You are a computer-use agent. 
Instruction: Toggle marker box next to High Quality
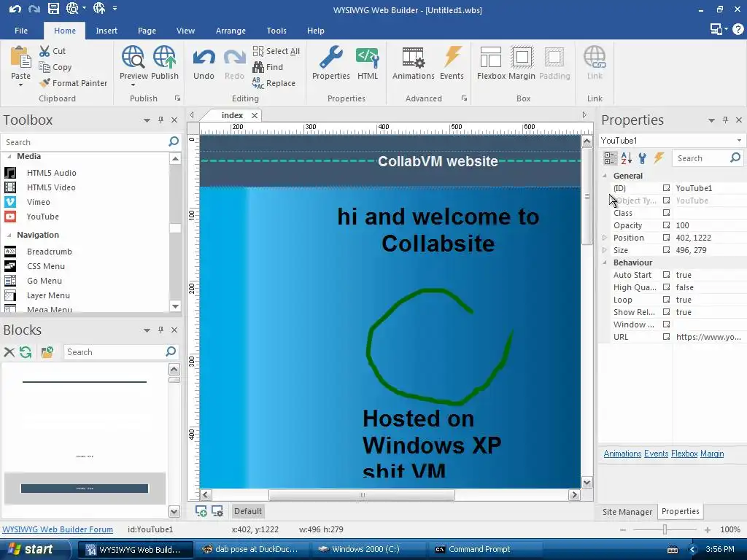[667, 287]
